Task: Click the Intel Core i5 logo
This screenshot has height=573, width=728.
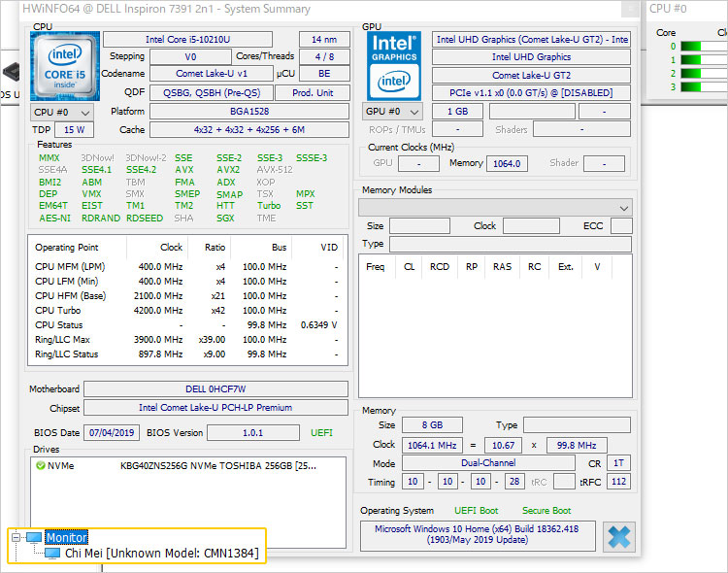Action: coord(64,65)
